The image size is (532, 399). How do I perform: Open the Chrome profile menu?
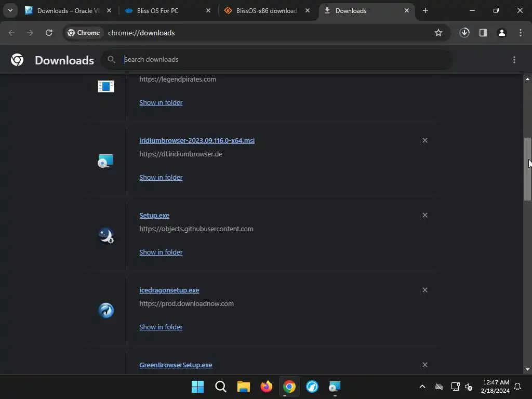point(502,33)
